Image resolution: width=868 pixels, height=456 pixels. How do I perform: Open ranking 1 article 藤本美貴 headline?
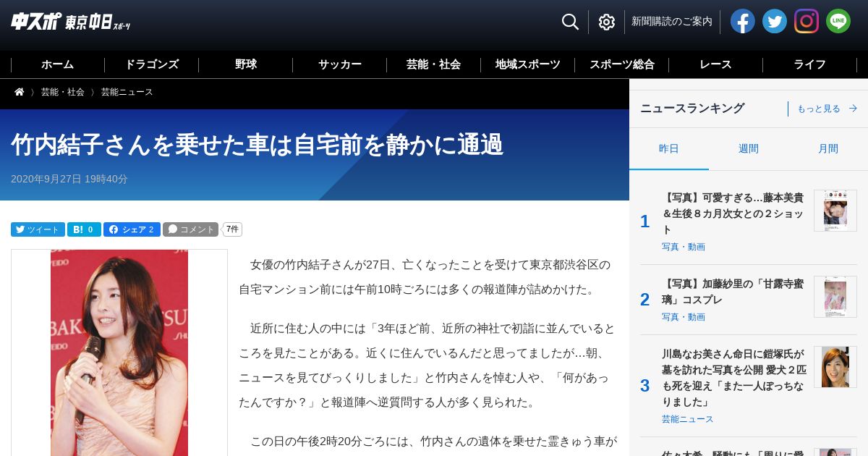(x=733, y=214)
